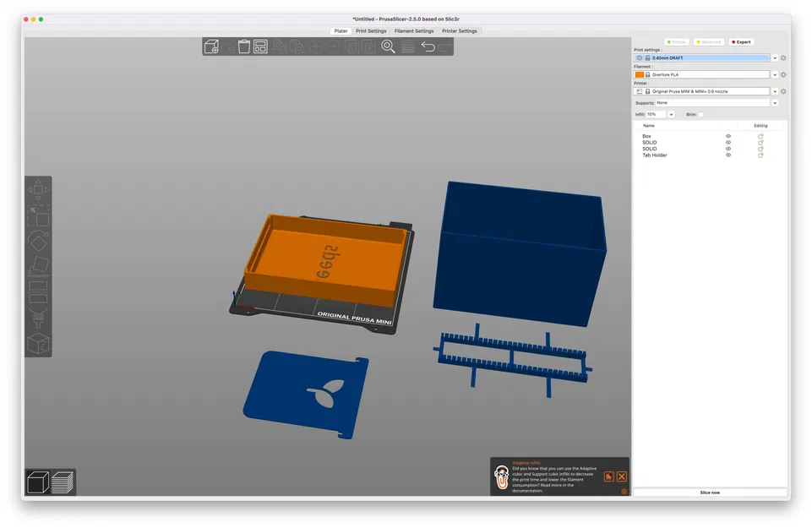Open the editing icon for Box
This screenshot has width=812, height=528.
click(760, 136)
